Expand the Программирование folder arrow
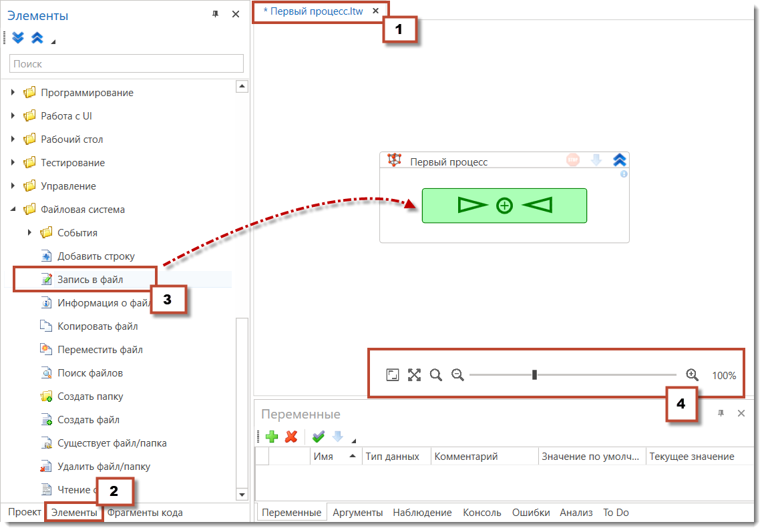This screenshot has height=532, width=764. pyautogui.click(x=13, y=92)
